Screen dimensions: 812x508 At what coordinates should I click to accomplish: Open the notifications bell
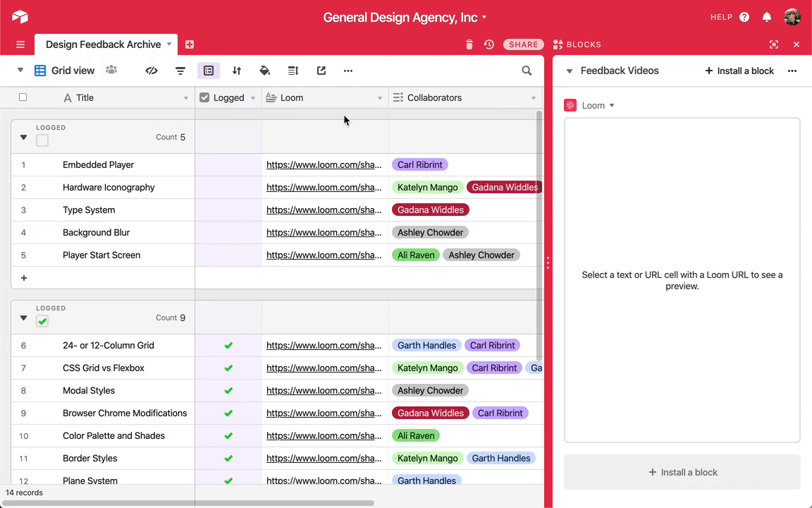coord(767,17)
